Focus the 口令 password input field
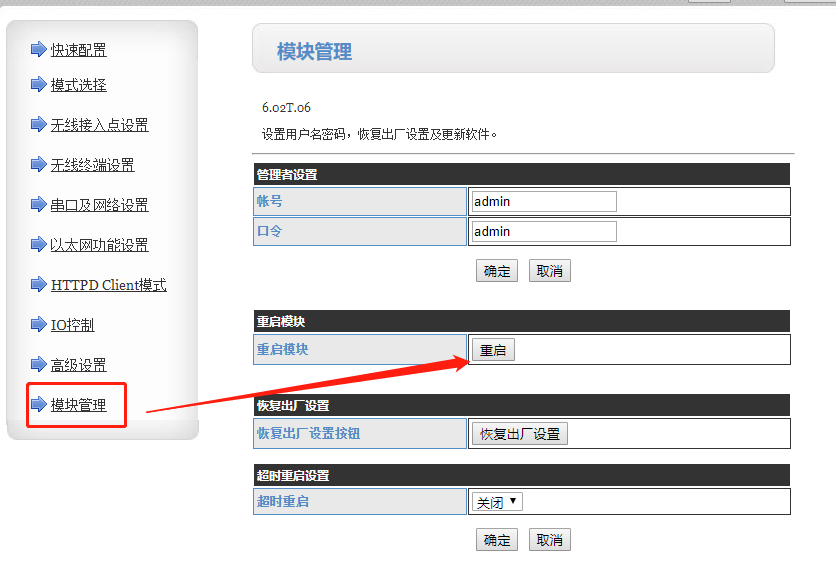836x565 pixels. point(543,231)
